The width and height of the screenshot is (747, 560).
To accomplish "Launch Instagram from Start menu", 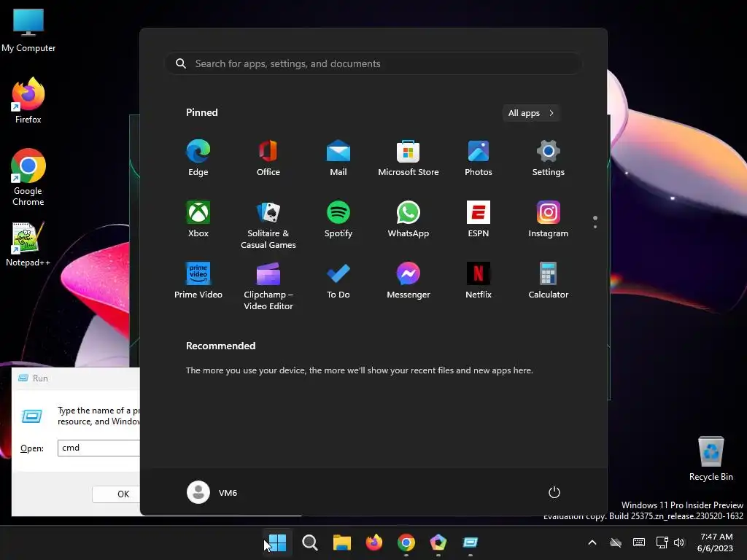I will point(549,219).
